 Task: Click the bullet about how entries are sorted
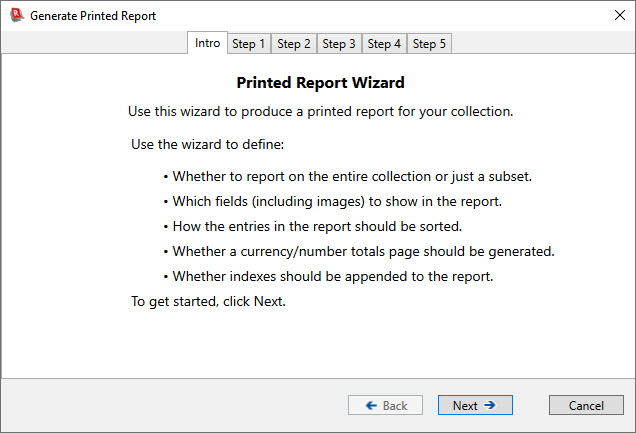(313, 226)
